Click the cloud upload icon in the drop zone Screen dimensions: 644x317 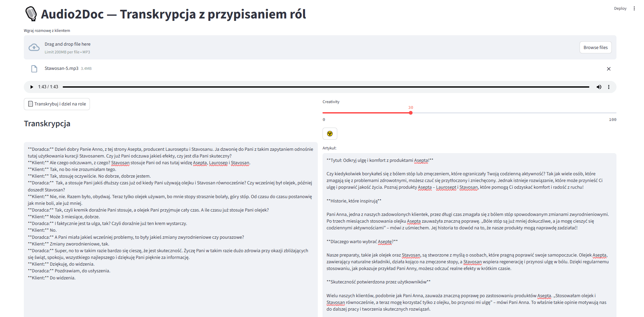point(34,47)
